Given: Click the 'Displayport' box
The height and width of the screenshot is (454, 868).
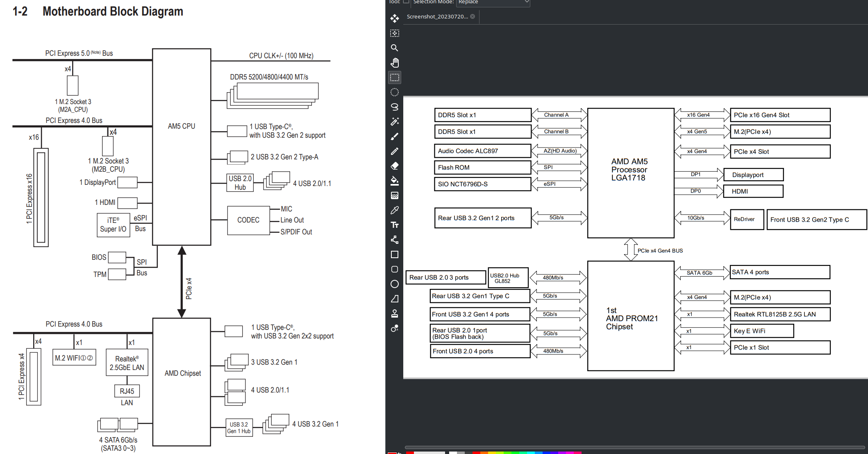Looking at the screenshot, I should [754, 175].
